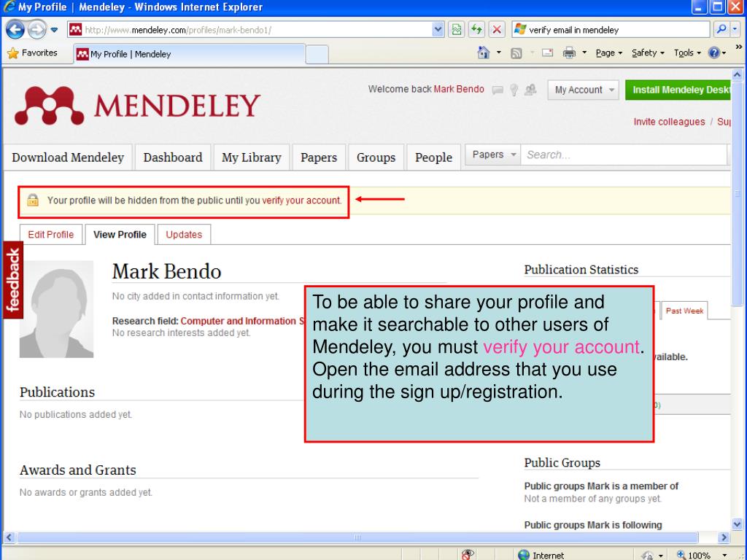Screen dimensions: 747x560
Task: Click the padlock icon in banner
Action: 33,200
